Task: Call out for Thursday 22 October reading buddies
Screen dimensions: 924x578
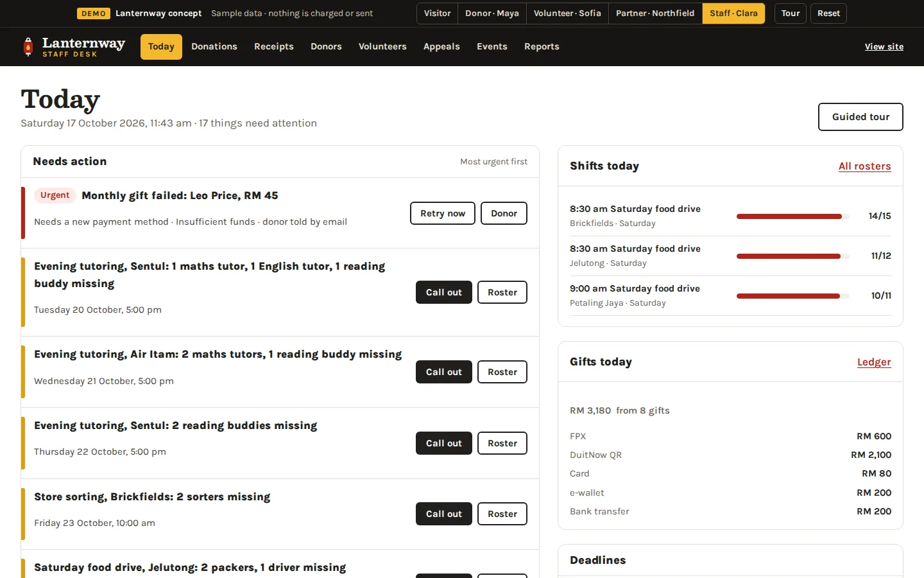Action: tap(444, 443)
